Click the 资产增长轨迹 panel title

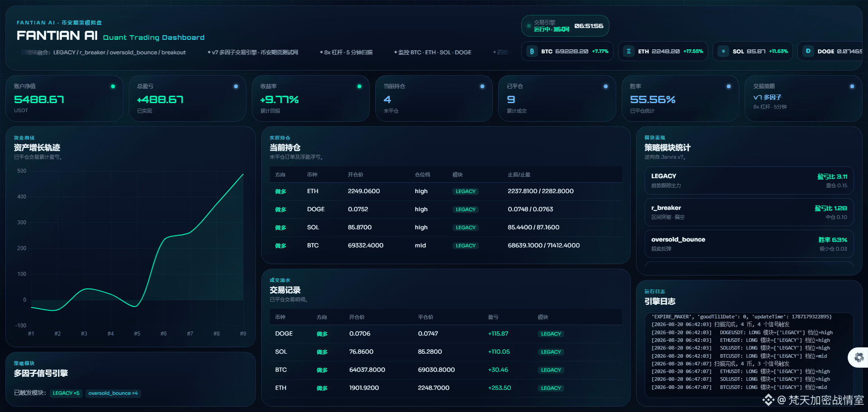(37, 147)
